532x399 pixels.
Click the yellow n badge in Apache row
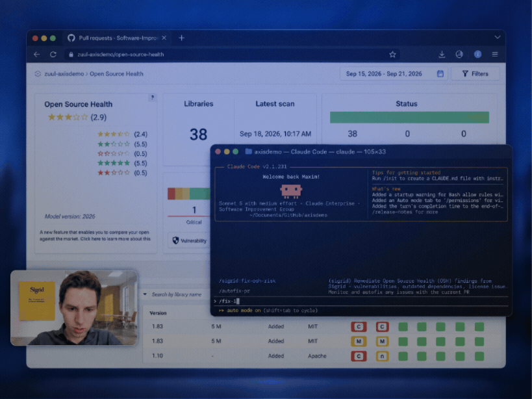[382, 356]
